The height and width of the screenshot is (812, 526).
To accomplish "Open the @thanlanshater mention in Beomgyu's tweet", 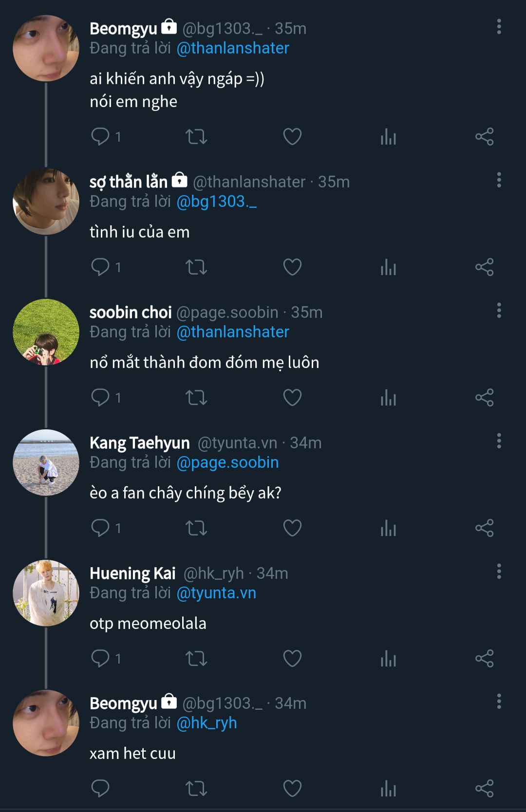I will 233,48.
